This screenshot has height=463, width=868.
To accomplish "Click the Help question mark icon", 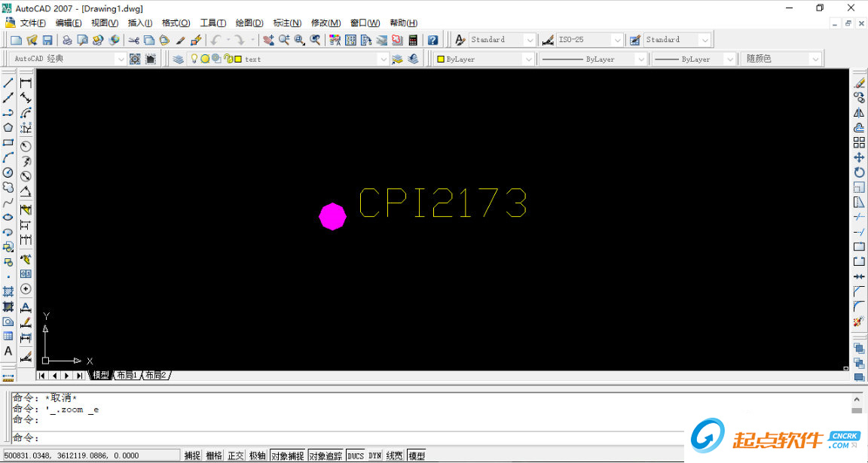I will [432, 40].
